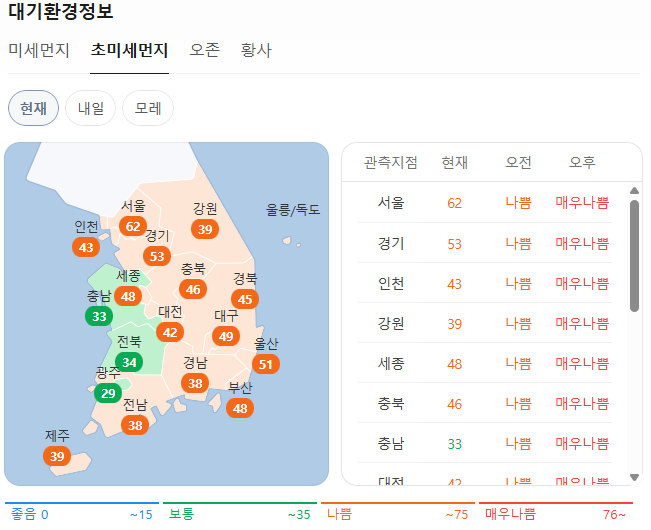Click Incheon's 43 marker on the map
This screenshot has height=530, width=651.
click(86, 247)
